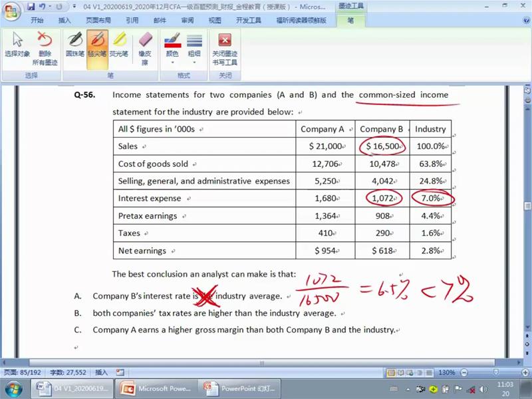Screen dimensions: 532x399
Task: Delete all ink with 删除所有墨迹
Action: 45,48
